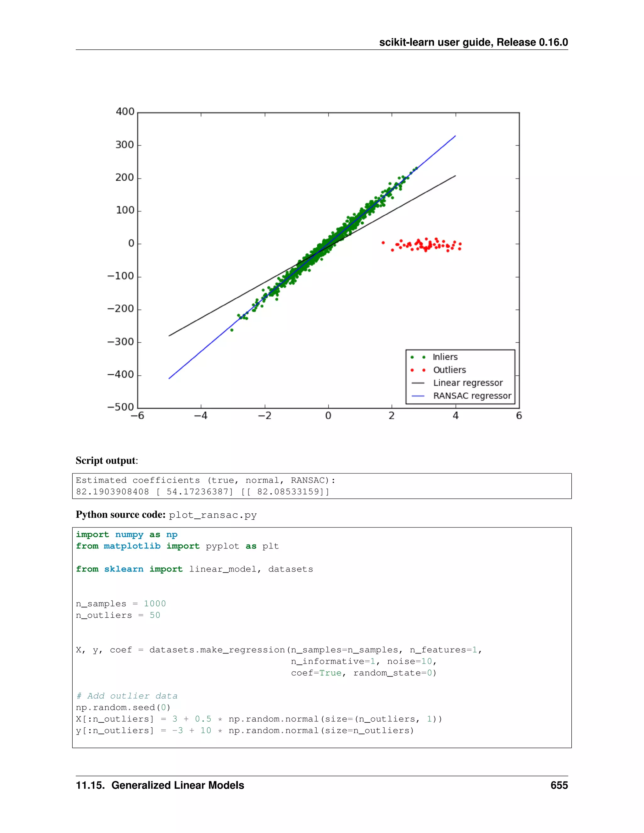
Task: Click the x-axis tick label '−2'
Action: click(264, 416)
